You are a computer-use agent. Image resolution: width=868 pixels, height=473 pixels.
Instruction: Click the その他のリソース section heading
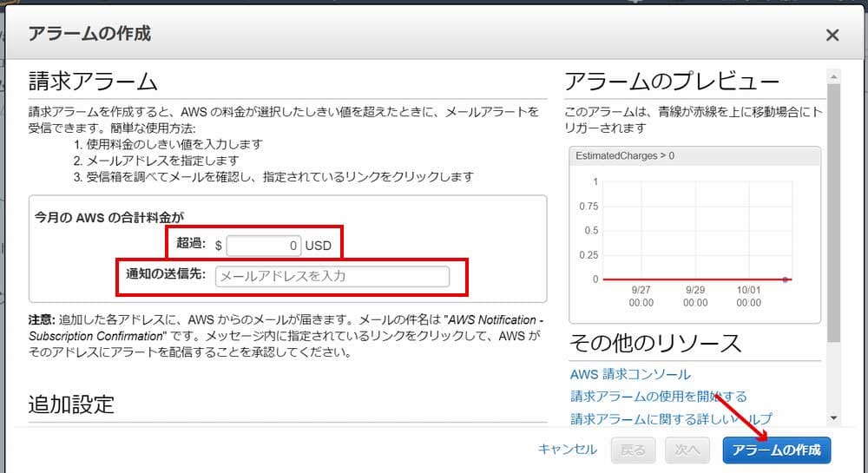coord(655,344)
